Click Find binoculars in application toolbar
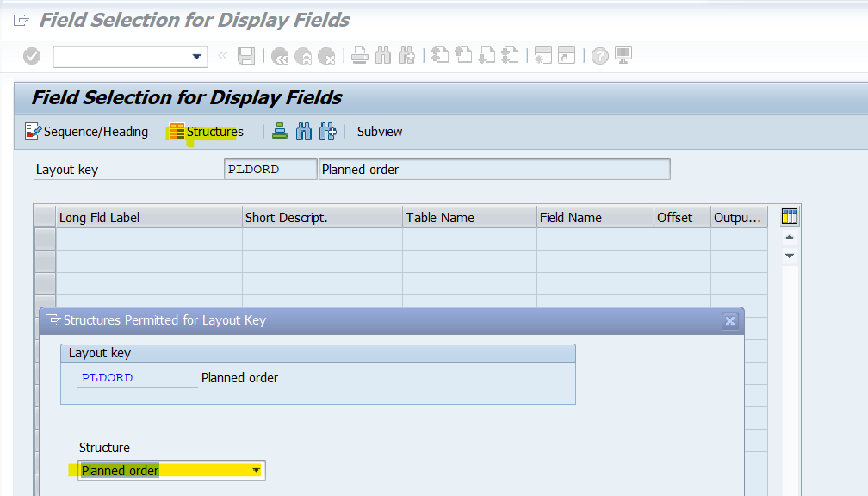The width and height of the screenshot is (868, 496). (x=303, y=131)
